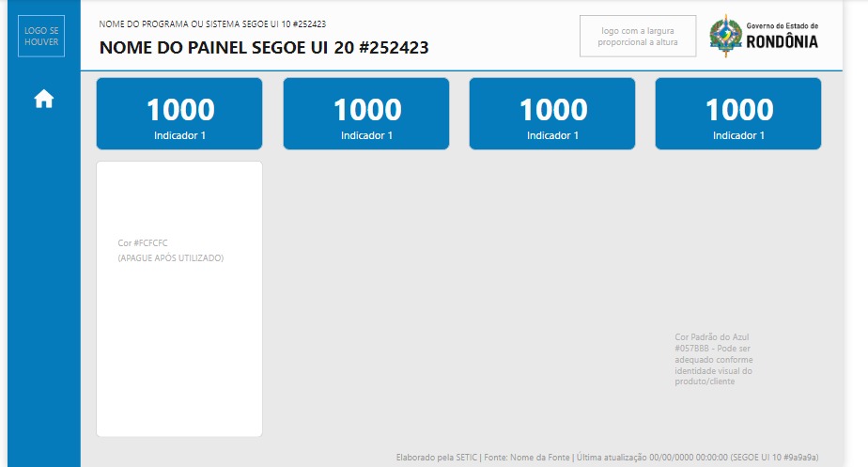Choose the third "Indicador 1" card from the left
Screen dimensions: 868x467
(552, 114)
